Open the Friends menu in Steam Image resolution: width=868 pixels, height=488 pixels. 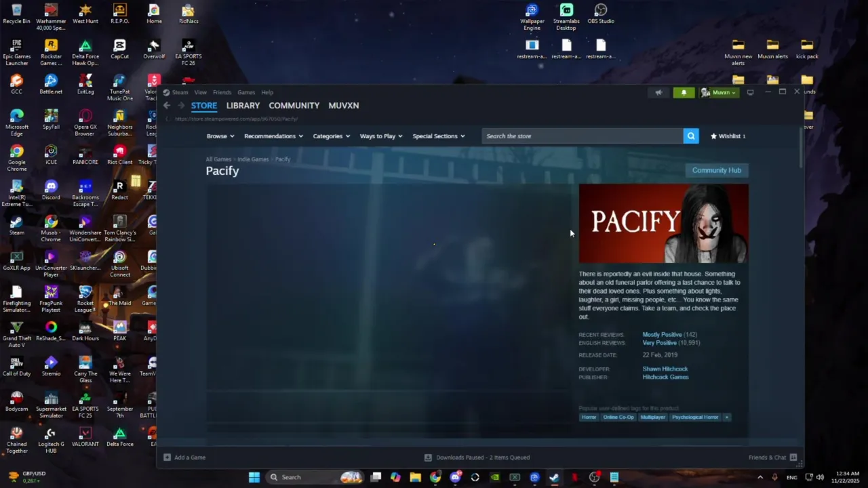222,92
